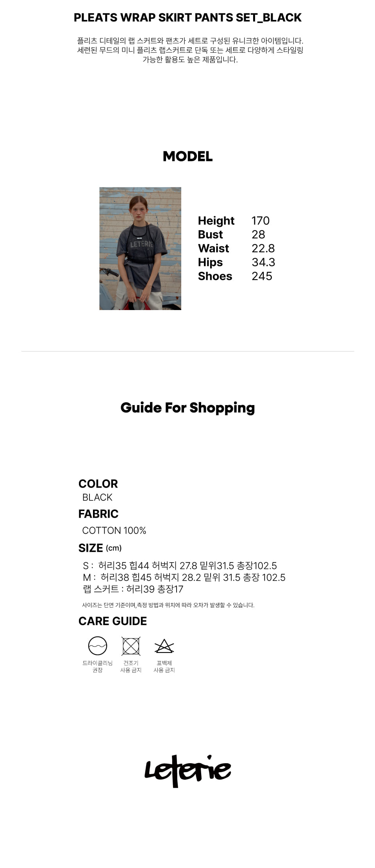This screenshot has width=375, height=868.
Task: Click the FABRIC heading
Action: pyautogui.click(x=98, y=514)
